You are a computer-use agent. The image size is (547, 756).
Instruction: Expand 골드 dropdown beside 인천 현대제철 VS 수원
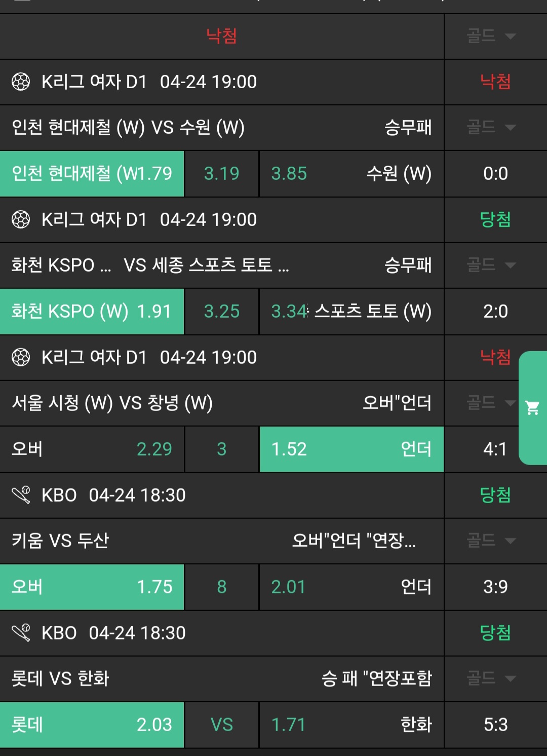coord(491,127)
